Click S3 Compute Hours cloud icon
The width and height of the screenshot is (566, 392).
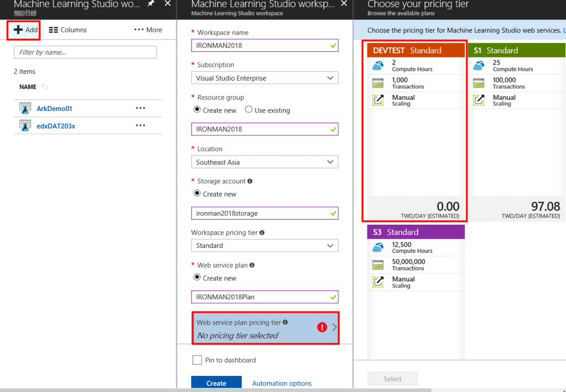tap(378, 247)
